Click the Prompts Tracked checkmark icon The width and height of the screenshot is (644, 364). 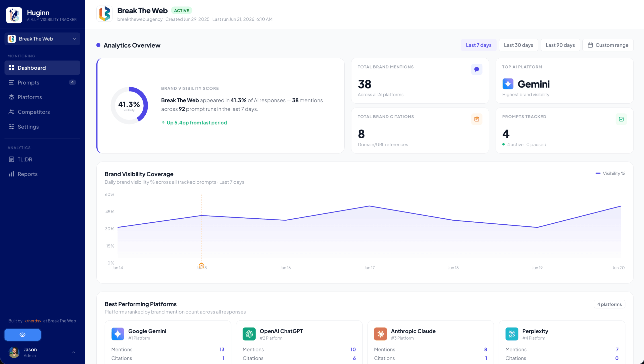point(621,119)
